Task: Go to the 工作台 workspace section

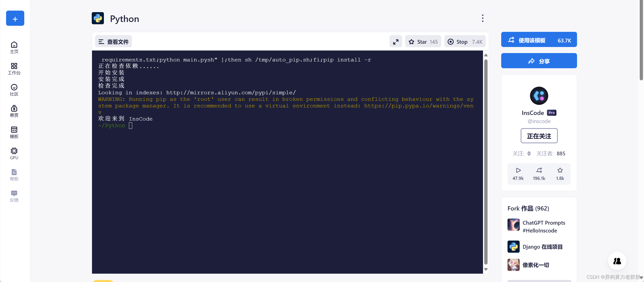Action: pyautogui.click(x=14, y=69)
